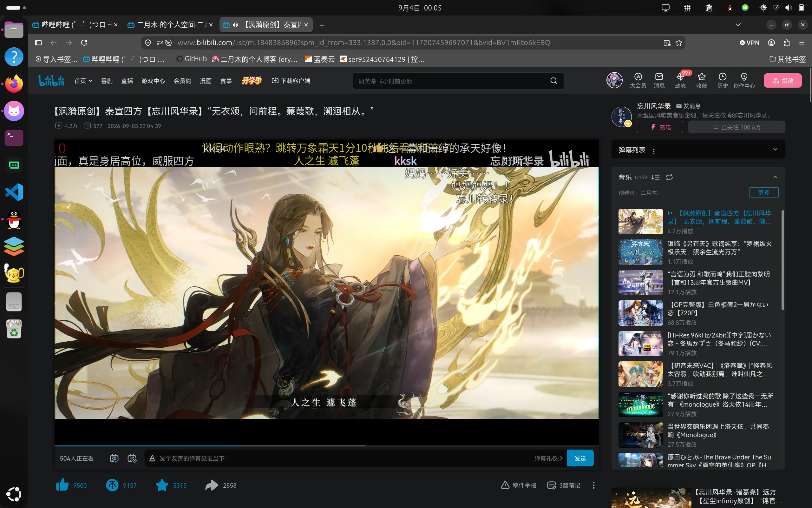
Task: Open the 消息 messages icon
Action: pos(659,81)
